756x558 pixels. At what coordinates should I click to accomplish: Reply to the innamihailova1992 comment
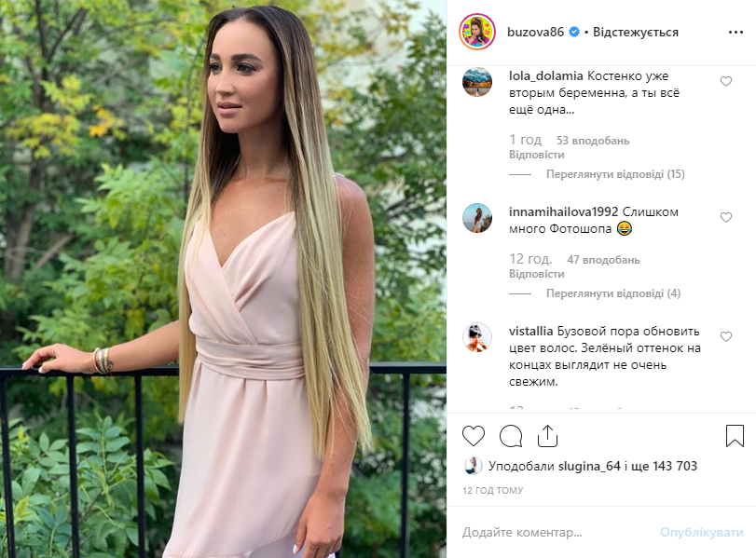tap(537, 274)
